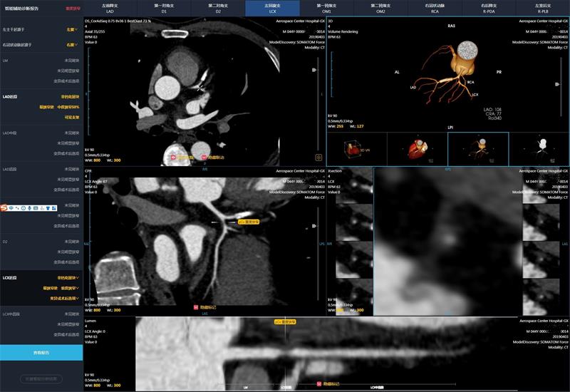The height and width of the screenshot is (392, 570).
Task: Switch to the OM2 vessel tab
Action: click(380, 8)
